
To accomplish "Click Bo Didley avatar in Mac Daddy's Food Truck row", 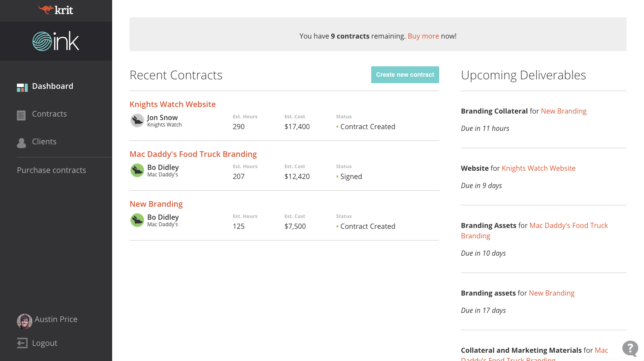I will (137, 170).
